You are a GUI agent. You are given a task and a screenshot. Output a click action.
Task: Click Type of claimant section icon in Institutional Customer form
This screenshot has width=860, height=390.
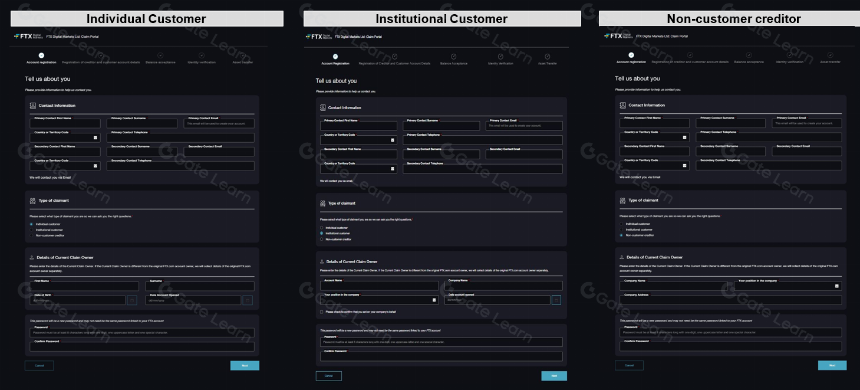click(323, 203)
